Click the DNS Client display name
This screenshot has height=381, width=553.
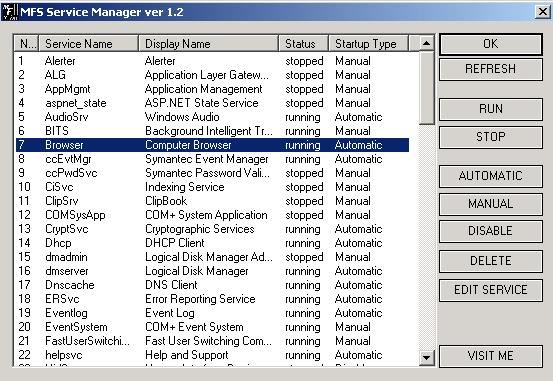tap(171, 285)
